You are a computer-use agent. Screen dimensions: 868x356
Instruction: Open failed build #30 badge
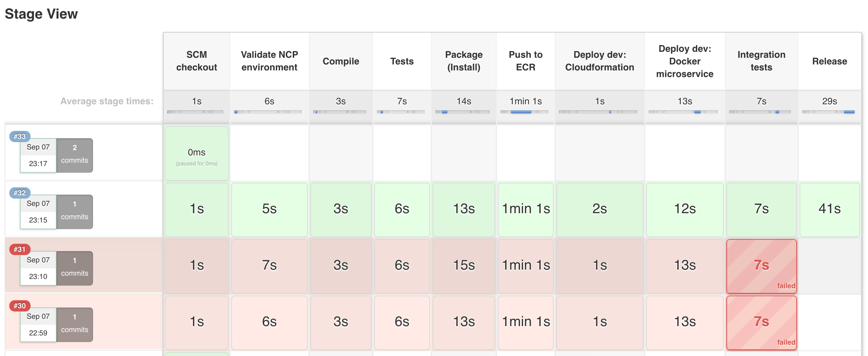(20, 306)
